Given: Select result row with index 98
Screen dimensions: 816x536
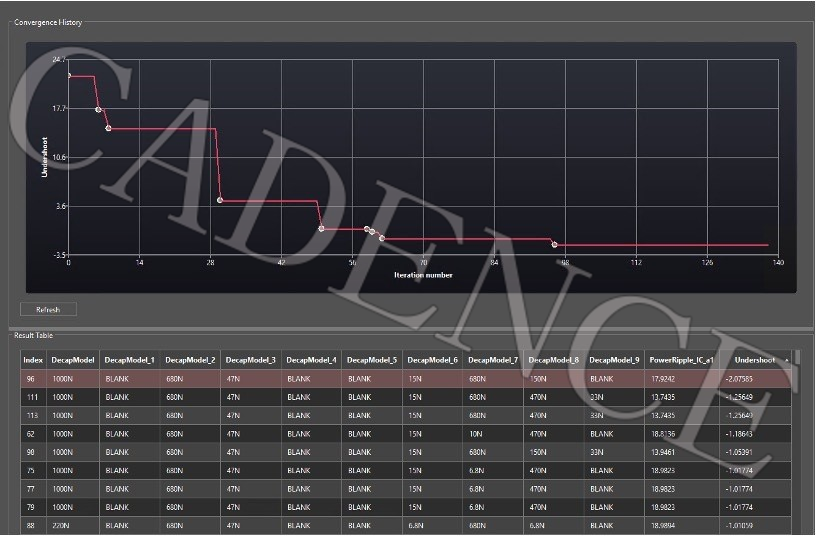Looking at the screenshot, I should tap(406, 452).
